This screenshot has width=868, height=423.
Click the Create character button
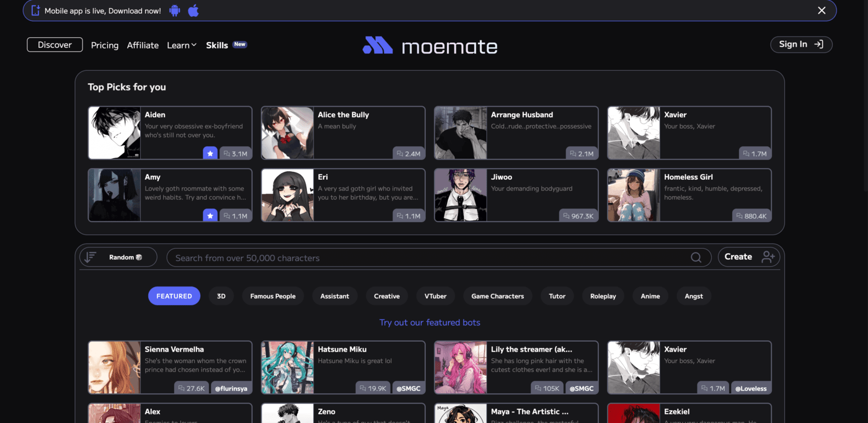pos(749,257)
